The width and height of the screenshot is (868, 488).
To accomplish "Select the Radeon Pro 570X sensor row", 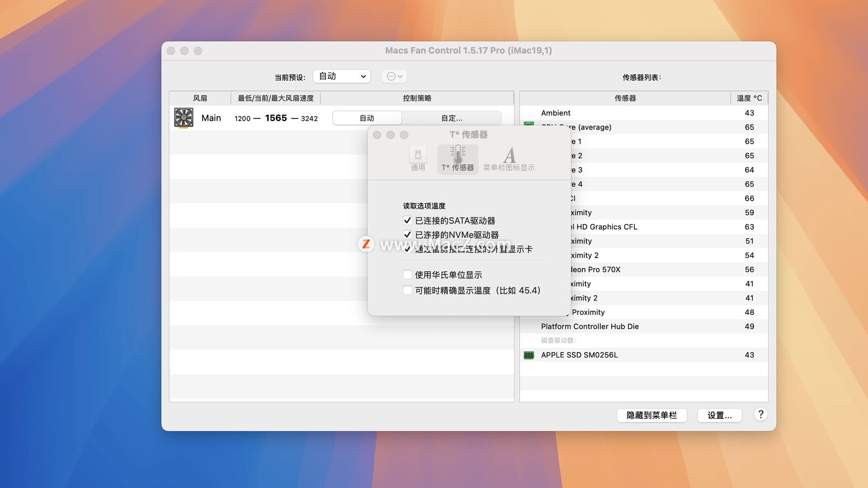I will point(669,269).
